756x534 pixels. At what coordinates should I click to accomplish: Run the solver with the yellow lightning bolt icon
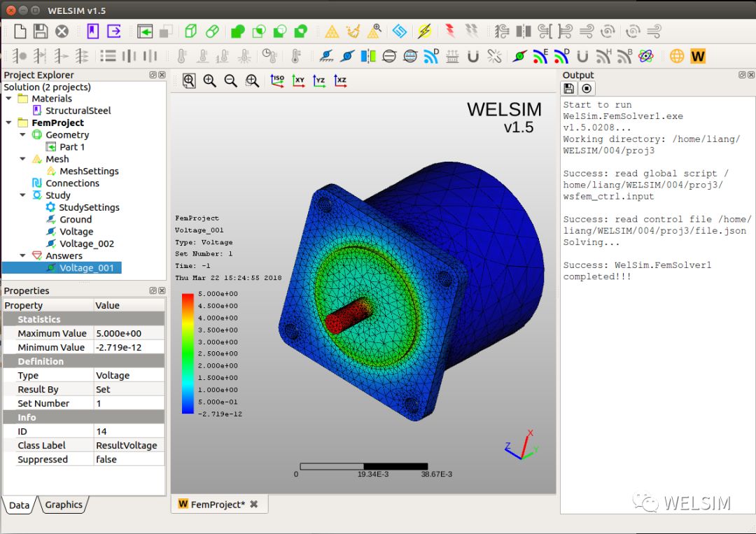[424, 31]
